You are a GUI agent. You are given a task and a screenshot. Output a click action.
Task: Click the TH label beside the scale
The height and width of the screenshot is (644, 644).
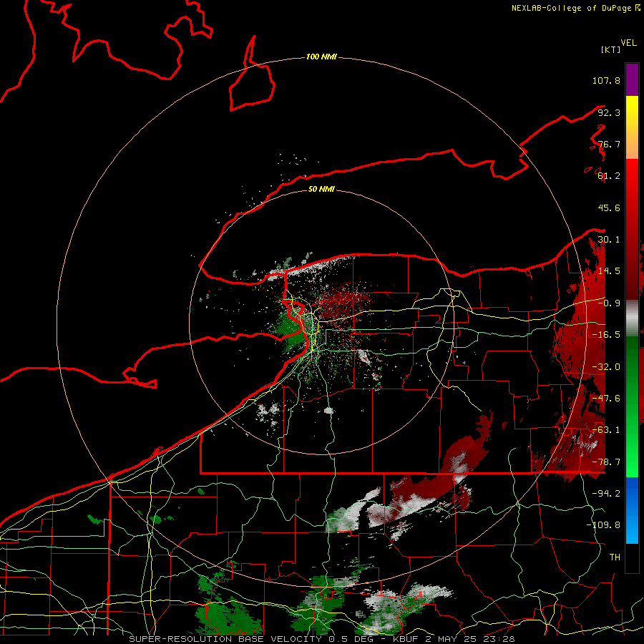tap(615, 557)
